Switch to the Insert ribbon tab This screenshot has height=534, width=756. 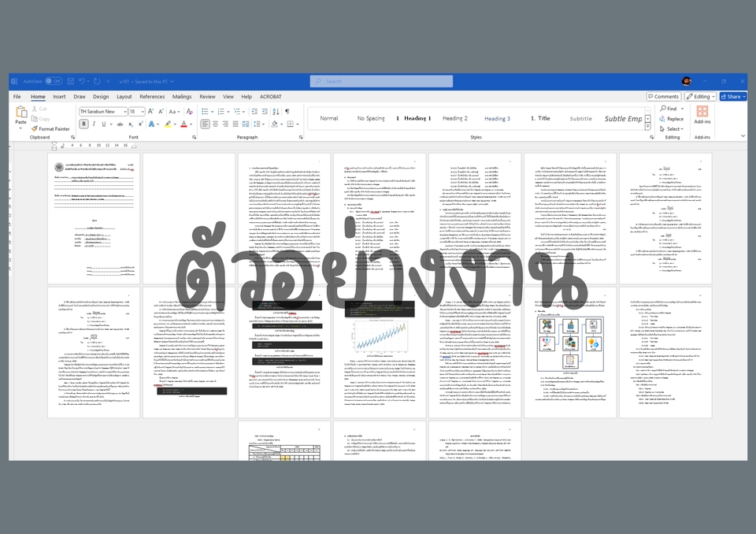pos(59,96)
